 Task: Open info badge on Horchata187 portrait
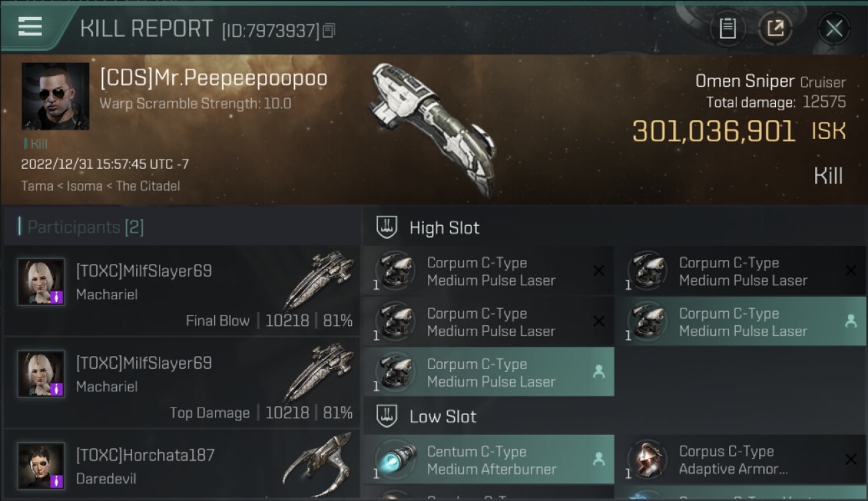click(57, 481)
